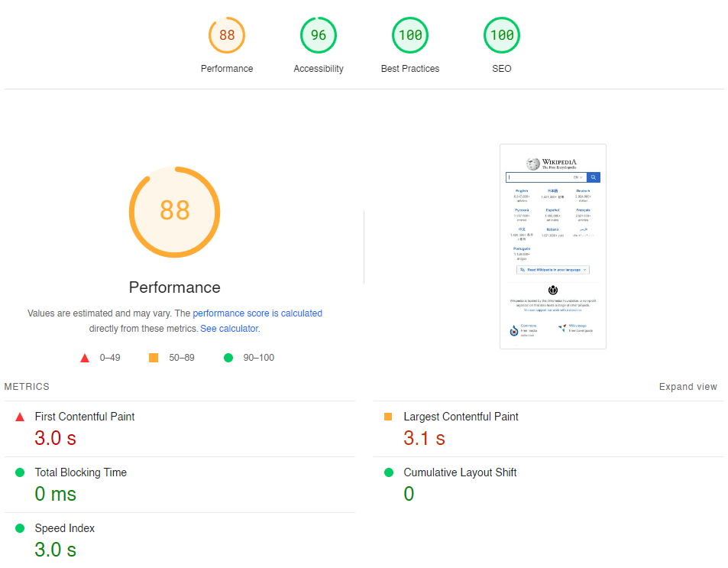Open 'performance score is calculated' link

[257, 313]
